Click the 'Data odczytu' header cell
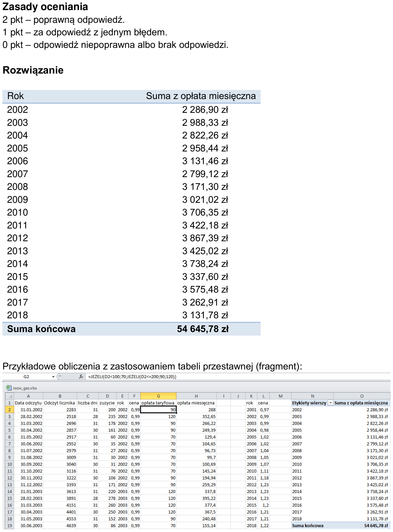 pyautogui.click(x=28, y=403)
